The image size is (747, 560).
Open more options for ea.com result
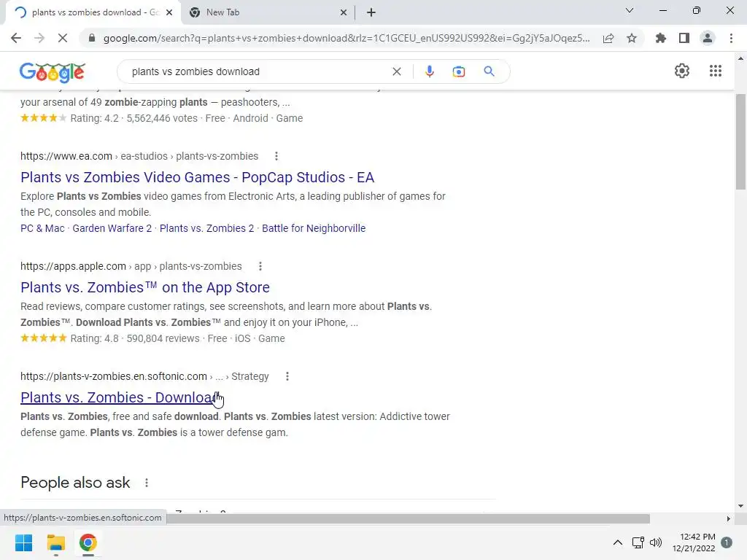(x=276, y=156)
